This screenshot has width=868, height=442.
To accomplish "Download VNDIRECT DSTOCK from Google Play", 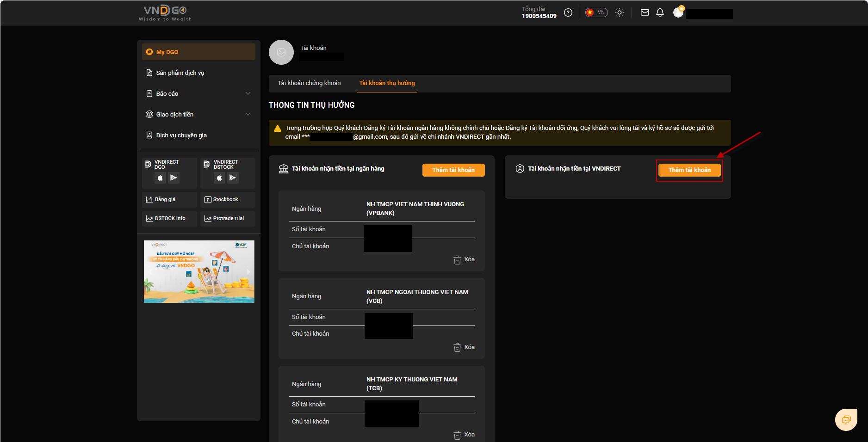I will tap(233, 178).
